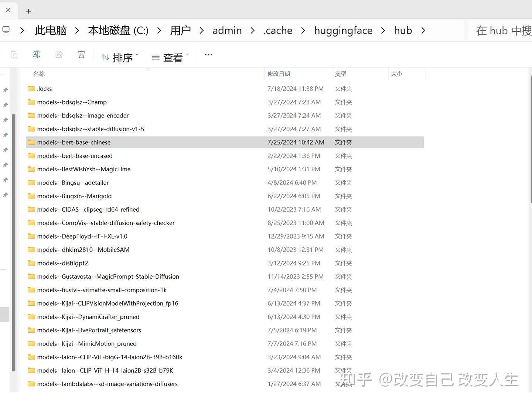Expand chevron after huggingface in breadcrumb
532x401 pixels.
383,30
